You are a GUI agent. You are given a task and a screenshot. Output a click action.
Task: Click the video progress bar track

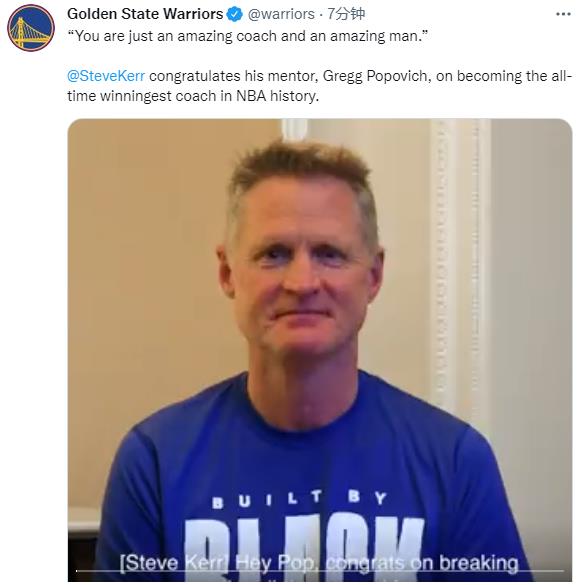pyautogui.click(x=320, y=570)
